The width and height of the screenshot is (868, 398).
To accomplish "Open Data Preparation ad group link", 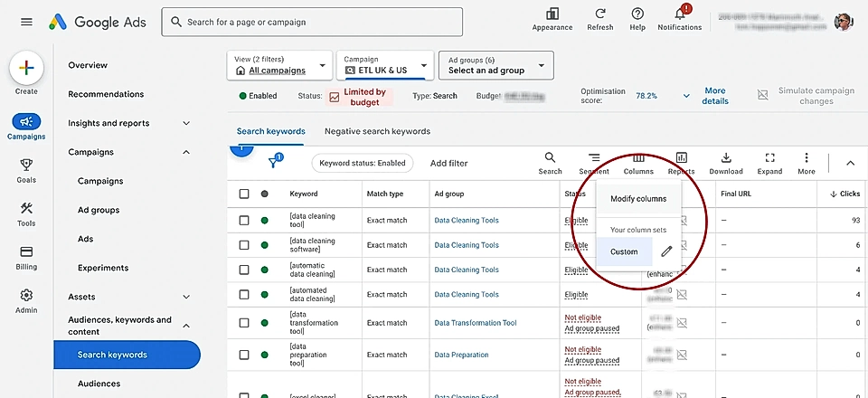I will (x=462, y=355).
